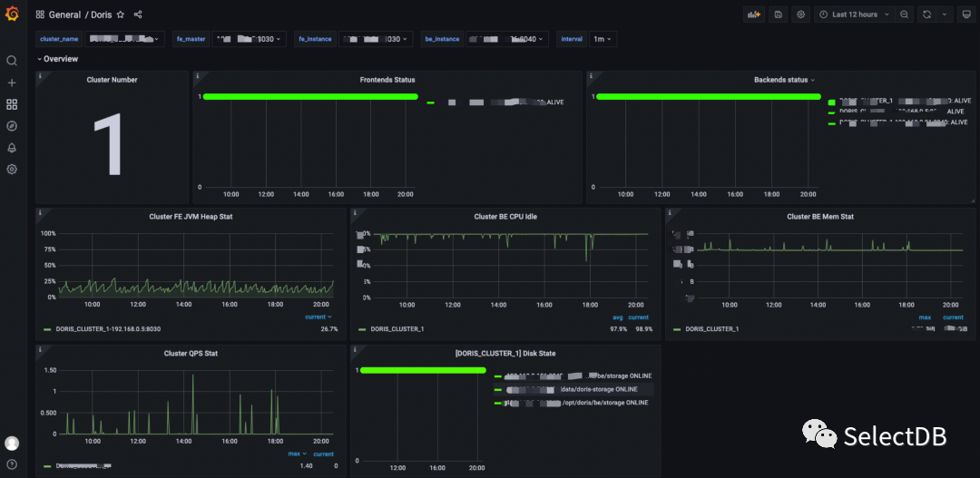Click the Cluster BE CPU Idle title
Screen dimensions: 980x478
pyautogui.click(x=505, y=217)
